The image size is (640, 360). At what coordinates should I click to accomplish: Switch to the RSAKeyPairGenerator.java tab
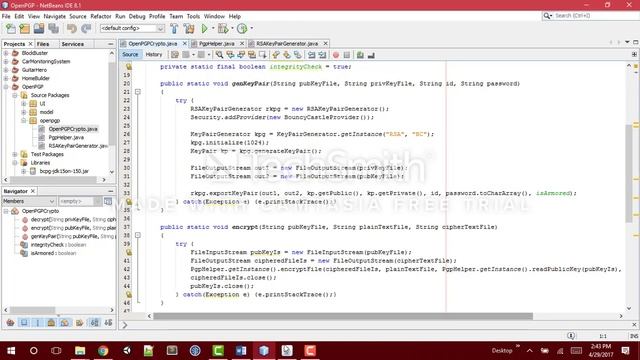click(x=287, y=43)
